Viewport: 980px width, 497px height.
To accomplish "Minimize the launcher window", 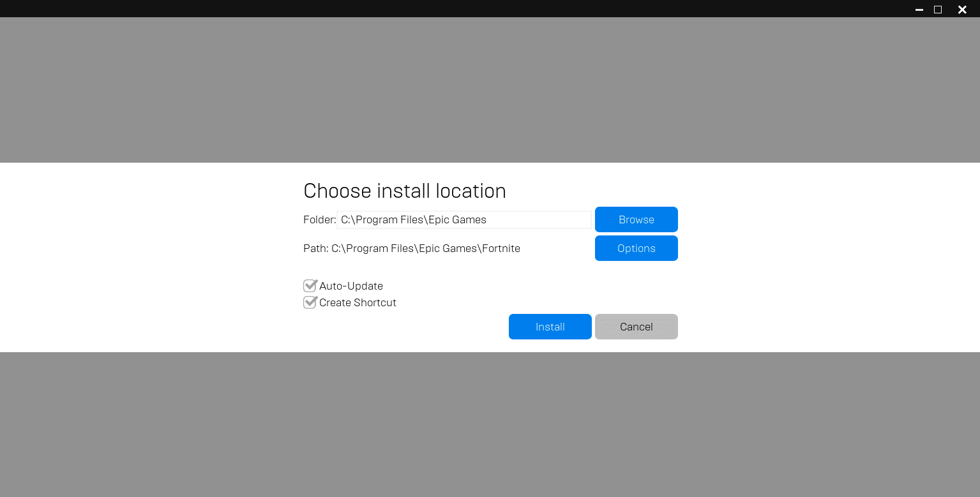I will [919, 10].
